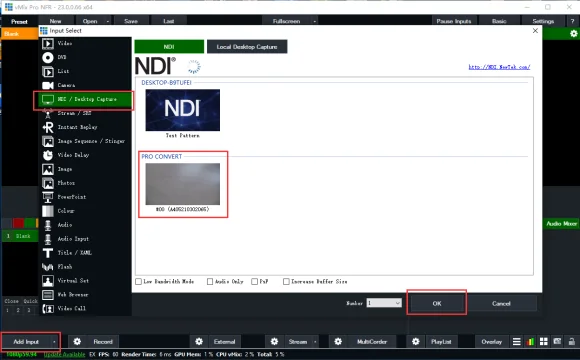Expand the Open preset dropdown arrow
Image resolution: width=580 pixels, height=360 pixels.
(x=108, y=21)
